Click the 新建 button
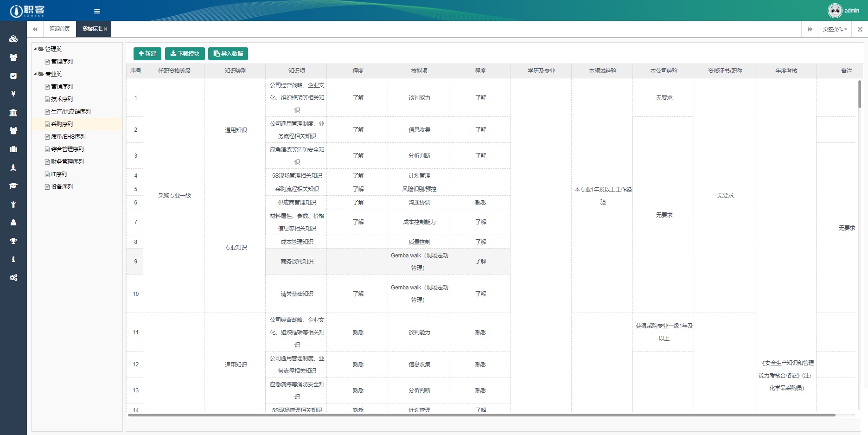 (x=147, y=54)
